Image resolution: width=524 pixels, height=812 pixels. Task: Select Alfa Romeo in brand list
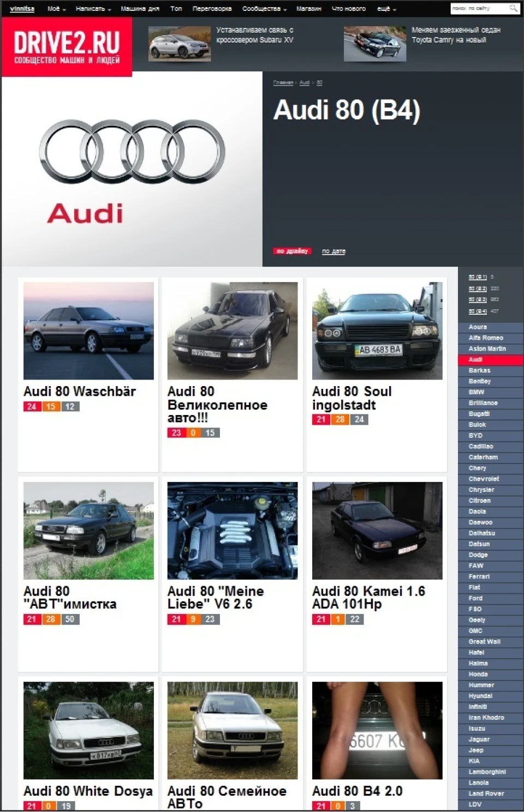click(x=491, y=338)
